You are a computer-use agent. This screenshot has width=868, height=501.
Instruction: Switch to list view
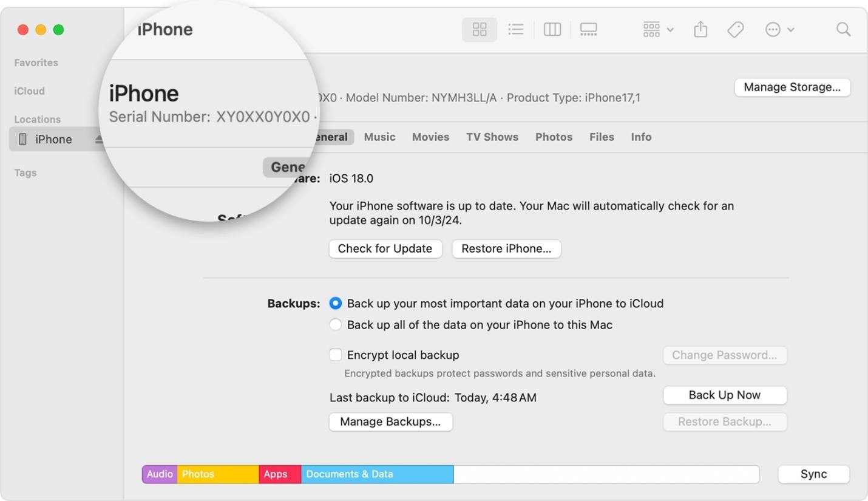coord(516,29)
